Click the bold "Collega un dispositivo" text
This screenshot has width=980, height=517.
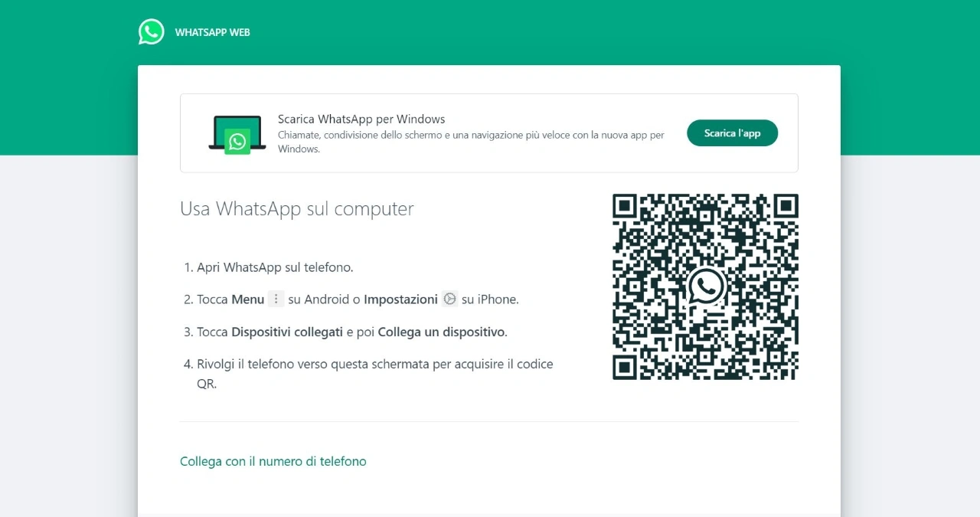pyautogui.click(x=441, y=332)
